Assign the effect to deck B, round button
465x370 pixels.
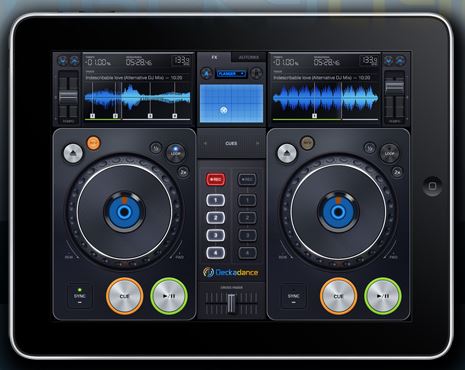256,73
